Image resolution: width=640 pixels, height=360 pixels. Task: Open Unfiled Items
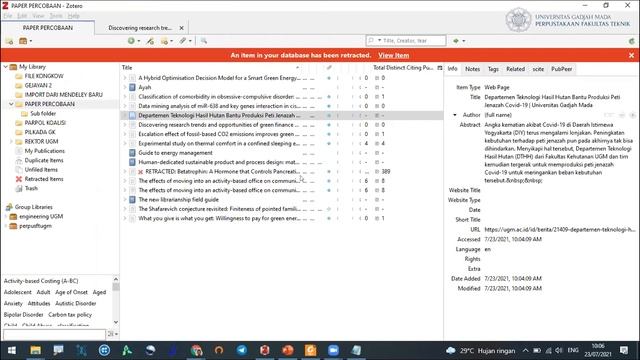[41, 170]
